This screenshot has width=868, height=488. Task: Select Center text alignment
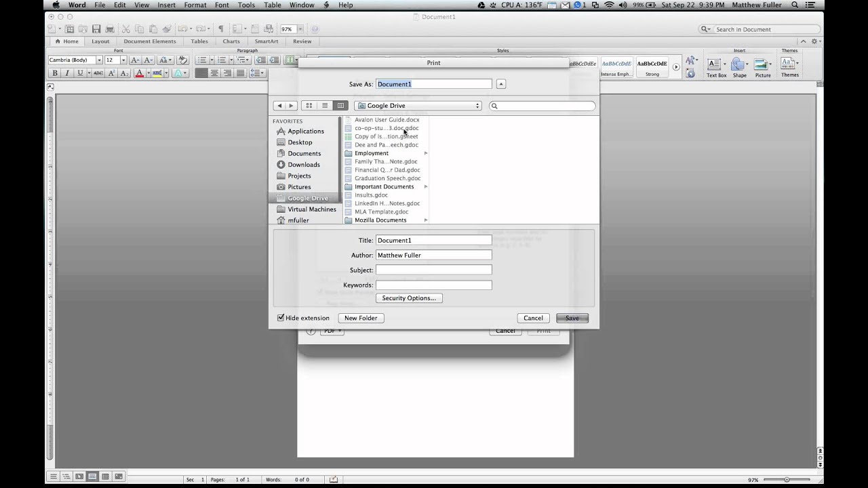coord(214,73)
